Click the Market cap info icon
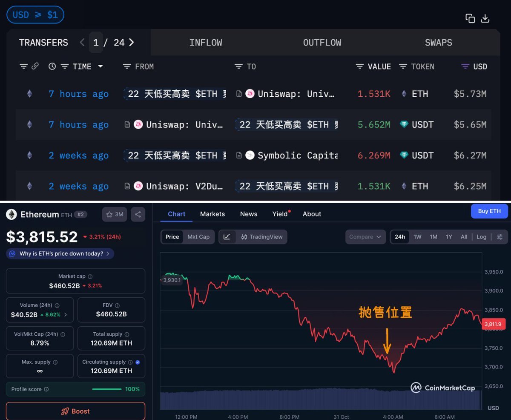This screenshot has height=420, width=511. pyautogui.click(x=90, y=276)
